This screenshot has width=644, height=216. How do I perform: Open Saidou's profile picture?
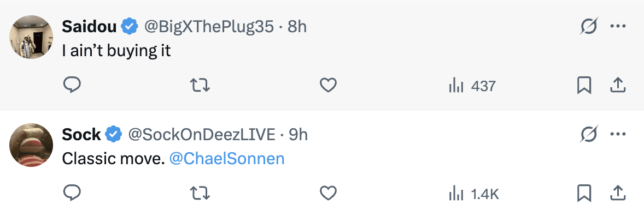coord(31,37)
